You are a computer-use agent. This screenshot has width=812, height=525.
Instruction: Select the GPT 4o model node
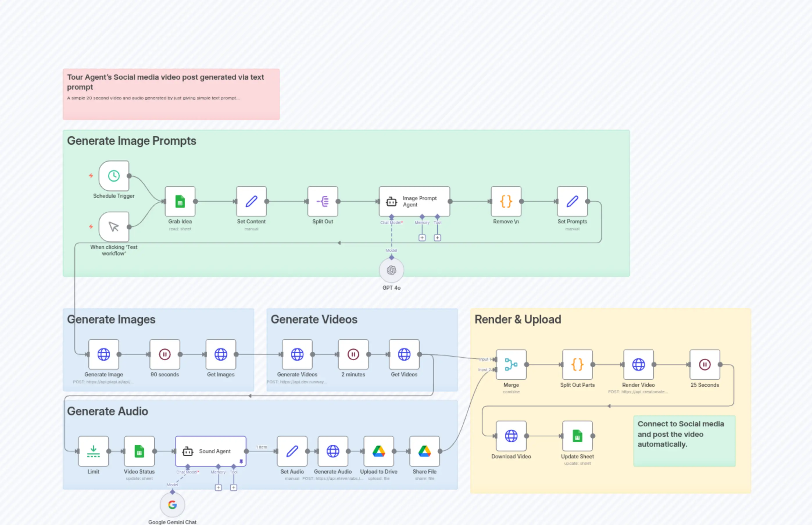391,270
